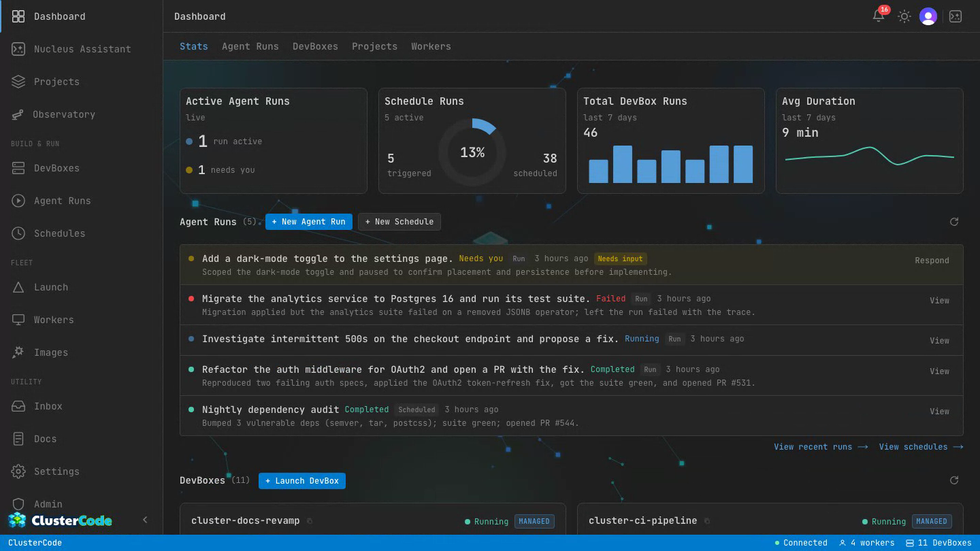Click the Total DevBox Runs bar chart
Screen dimensions: 980x551
tap(670, 164)
